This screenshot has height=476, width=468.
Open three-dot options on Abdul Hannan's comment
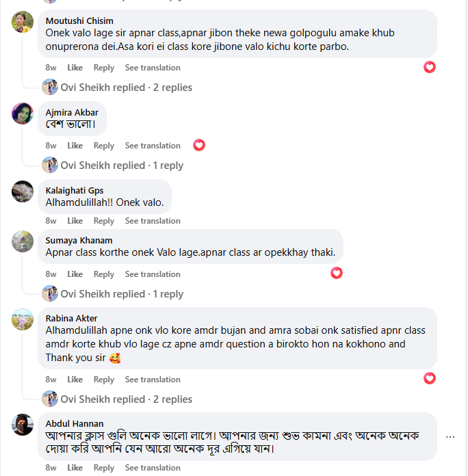tap(450, 436)
